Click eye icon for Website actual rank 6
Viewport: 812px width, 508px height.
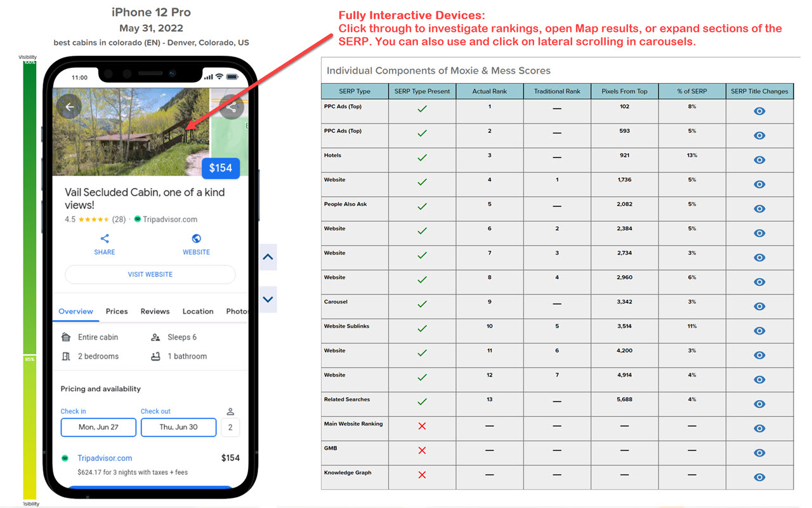(x=759, y=233)
